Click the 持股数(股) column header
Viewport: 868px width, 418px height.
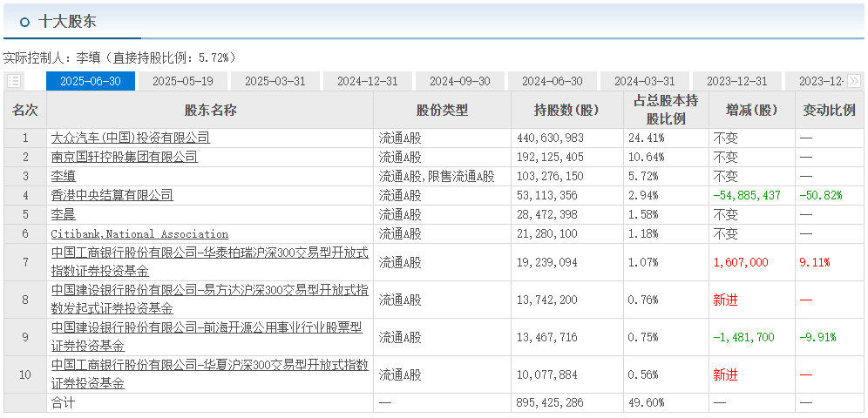point(566,111)
